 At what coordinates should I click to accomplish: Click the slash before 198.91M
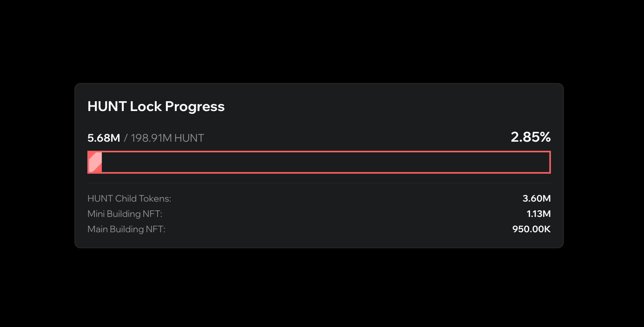(126, 138)
